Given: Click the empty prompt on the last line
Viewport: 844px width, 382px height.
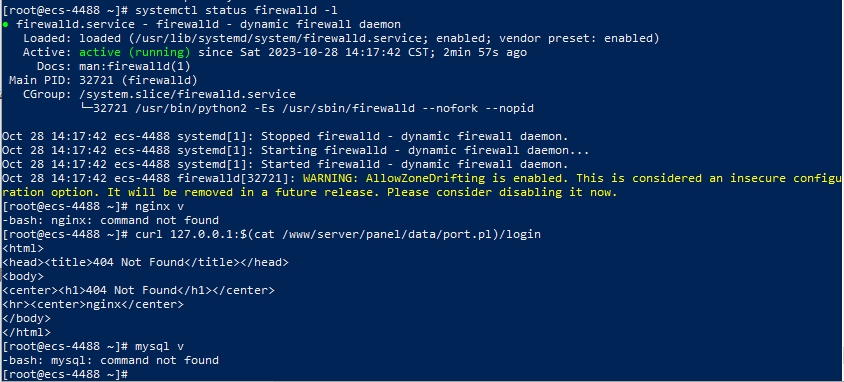Looking at the screenshot, I should pos(65,374).
